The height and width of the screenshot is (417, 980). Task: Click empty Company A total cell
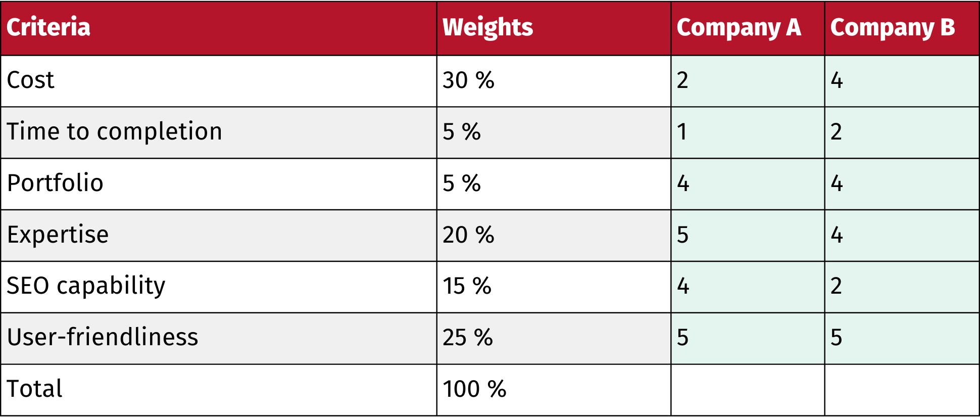pos(748,390)
